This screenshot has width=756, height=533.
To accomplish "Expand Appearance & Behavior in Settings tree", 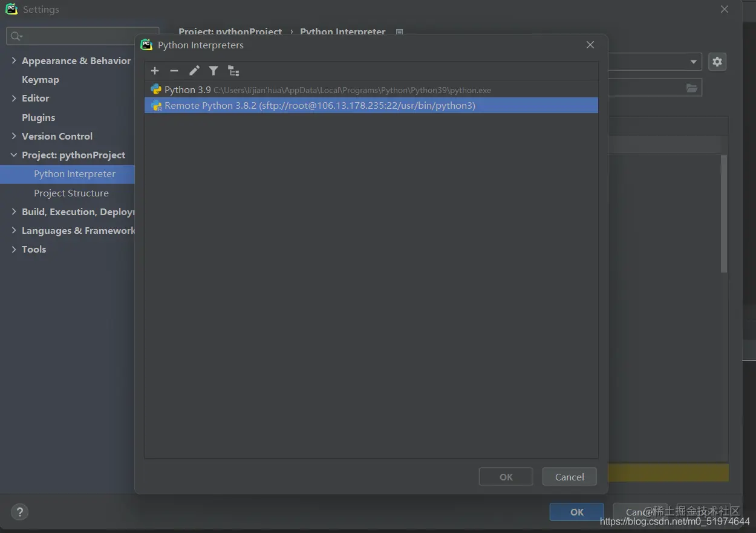I will (x=14, y=60).
